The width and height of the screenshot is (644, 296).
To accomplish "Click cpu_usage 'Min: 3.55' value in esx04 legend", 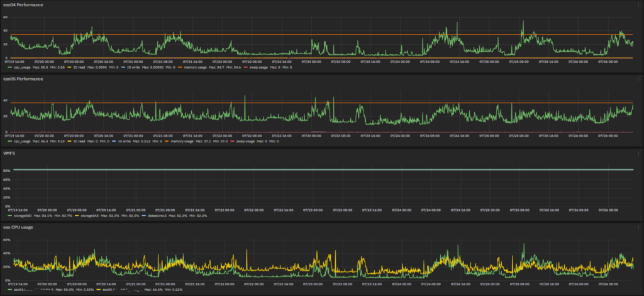I will click(57, 67).
